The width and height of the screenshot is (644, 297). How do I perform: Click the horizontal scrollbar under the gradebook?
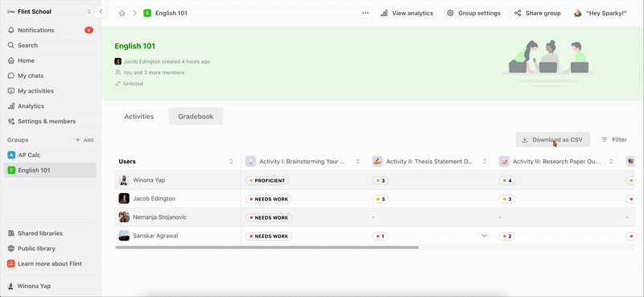267,247
